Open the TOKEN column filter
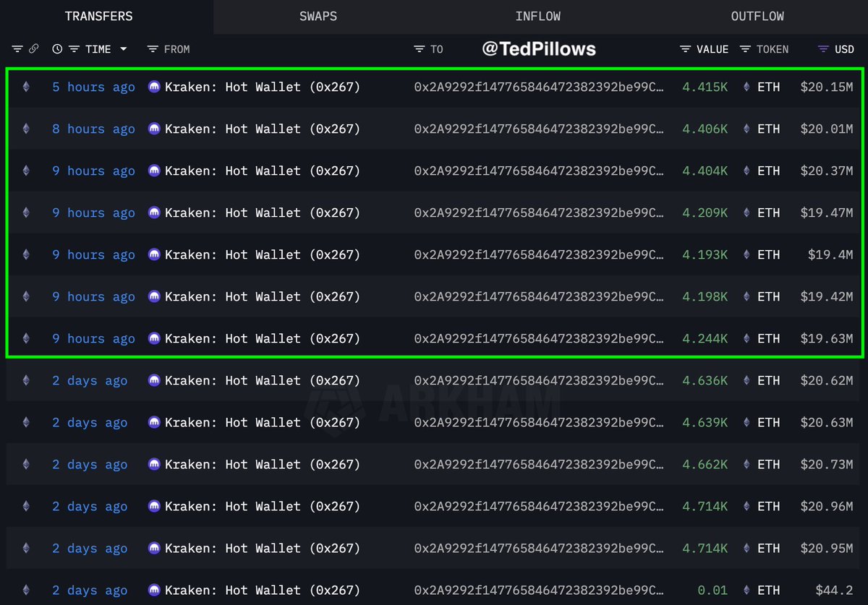Viewport: 868px width, 605px height. click(x=746, y=49)
